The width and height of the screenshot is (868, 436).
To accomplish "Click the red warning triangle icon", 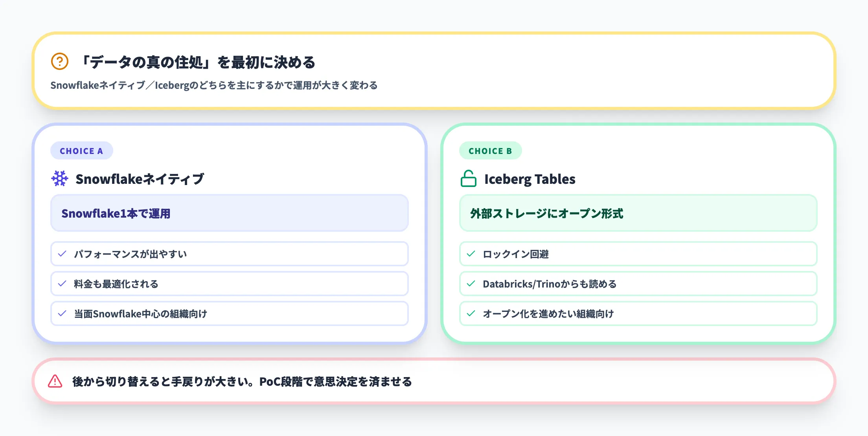I will 55,381.
